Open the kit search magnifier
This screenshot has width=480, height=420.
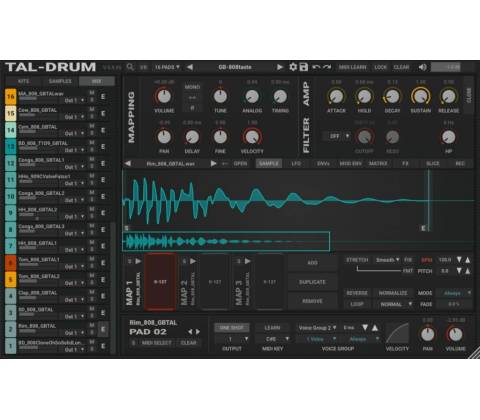pos(130,67)
